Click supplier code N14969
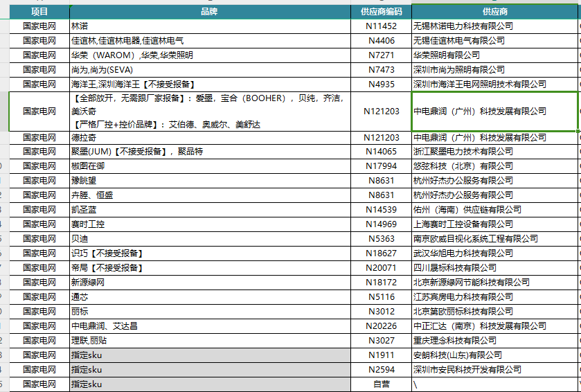 click(382, 224)
